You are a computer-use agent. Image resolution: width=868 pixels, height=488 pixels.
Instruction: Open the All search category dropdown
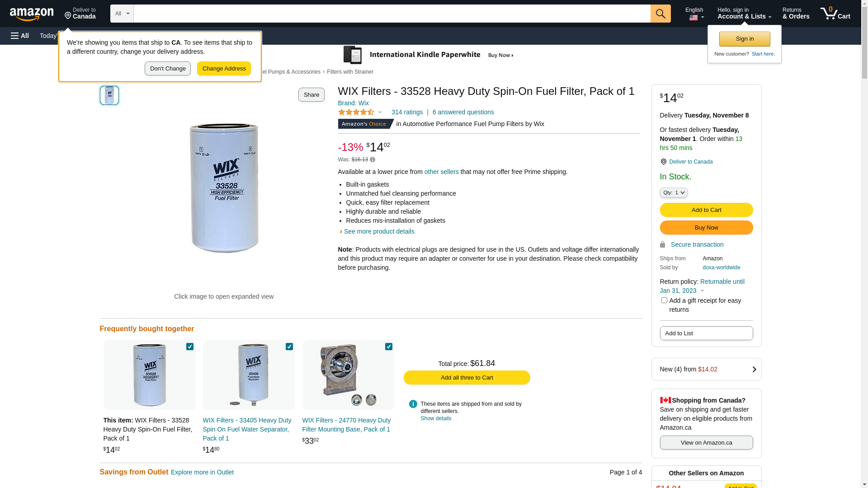(122, 14)
